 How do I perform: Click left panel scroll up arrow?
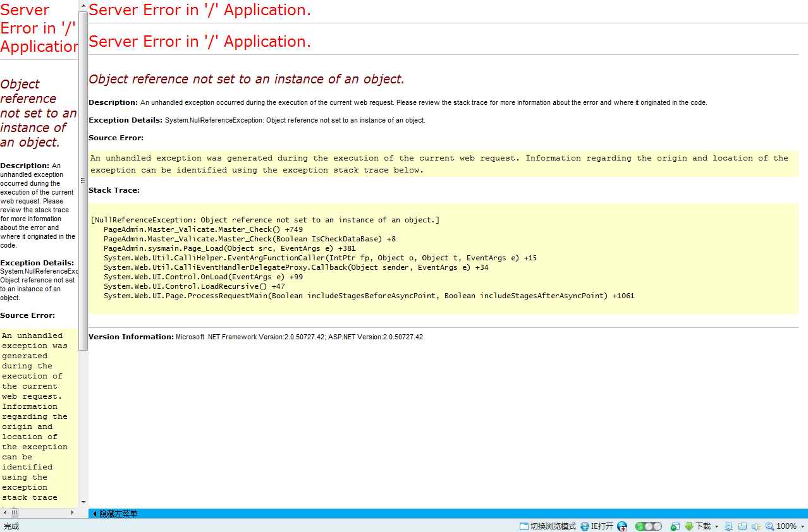pos(83,5)
